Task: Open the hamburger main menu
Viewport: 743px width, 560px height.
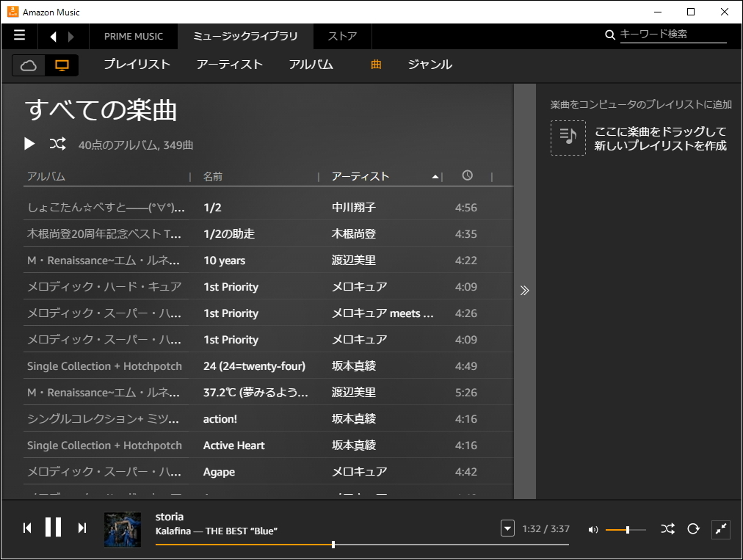Action: click(19, 35)
